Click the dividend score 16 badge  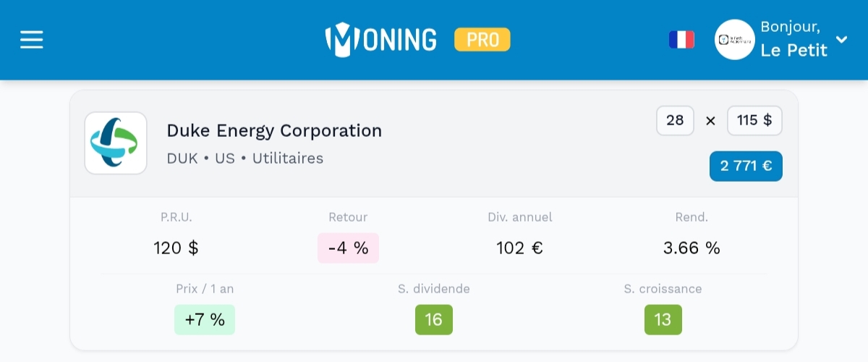pyautogui.click(x=434, y=320)
